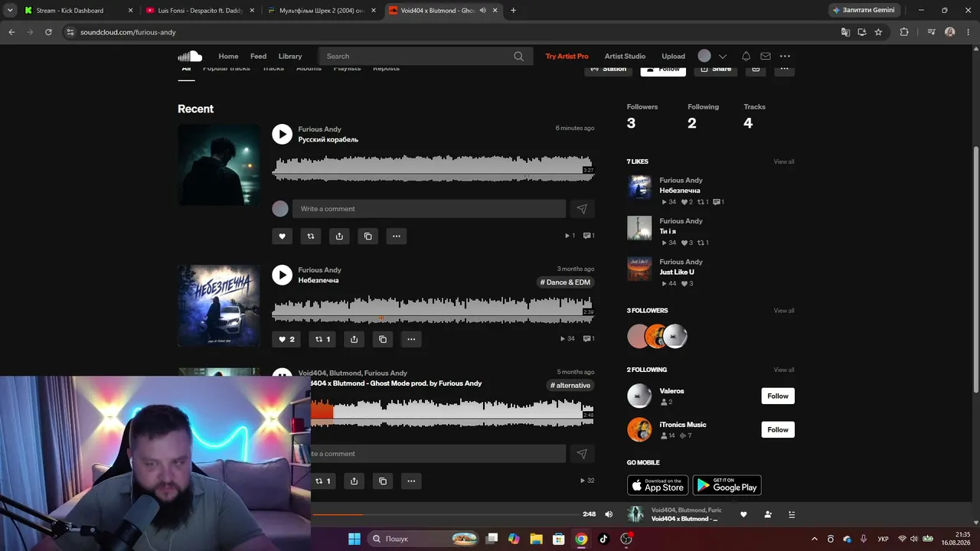Share the Ghost Mode track
Image resolution: width=980 pixels, height=551 pixels.
point(354,481)
